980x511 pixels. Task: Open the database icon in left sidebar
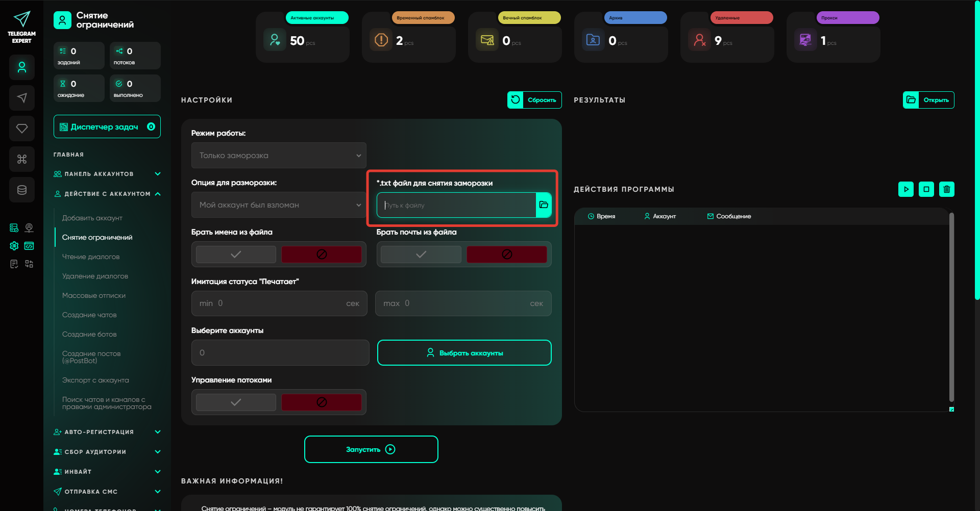22,190
